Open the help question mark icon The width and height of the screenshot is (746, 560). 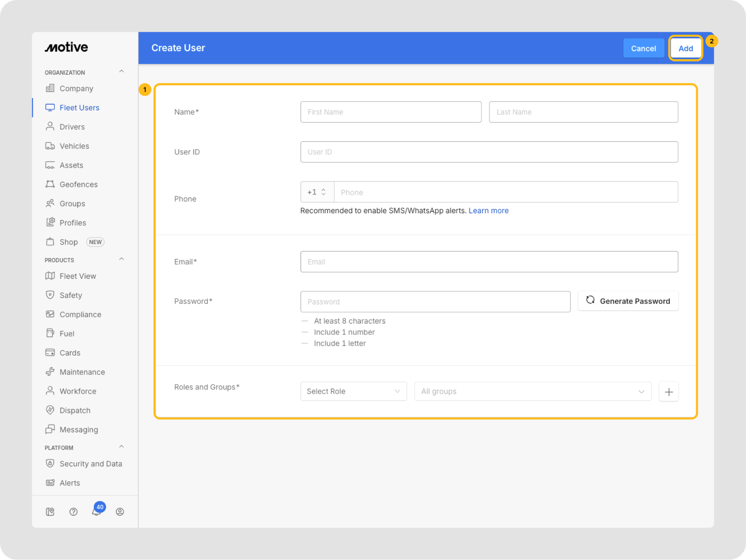pyautogui.click(x=74, y=511)
